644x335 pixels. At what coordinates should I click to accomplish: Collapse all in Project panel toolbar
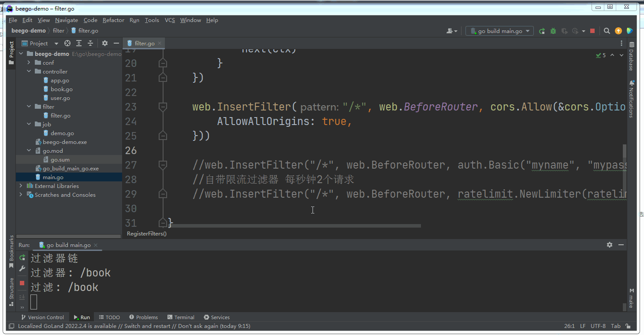[x=90, y=43]
